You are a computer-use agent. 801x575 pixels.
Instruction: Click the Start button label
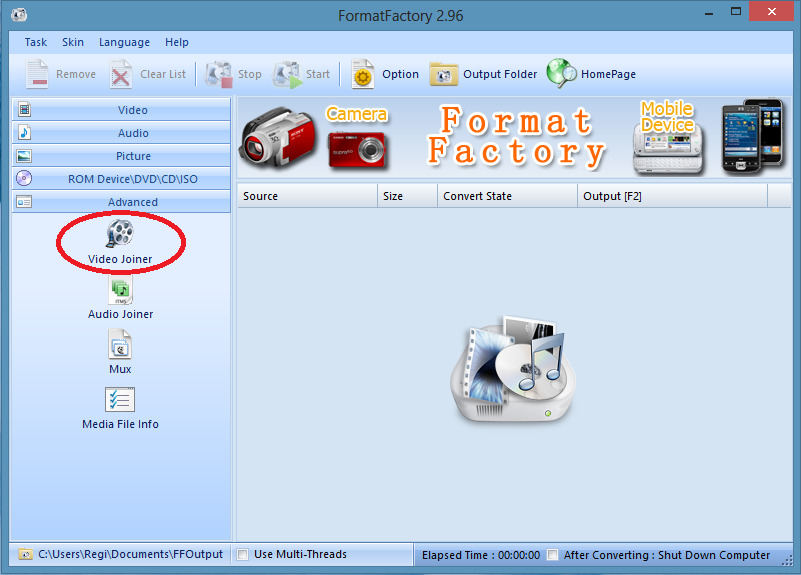[318, 74]
